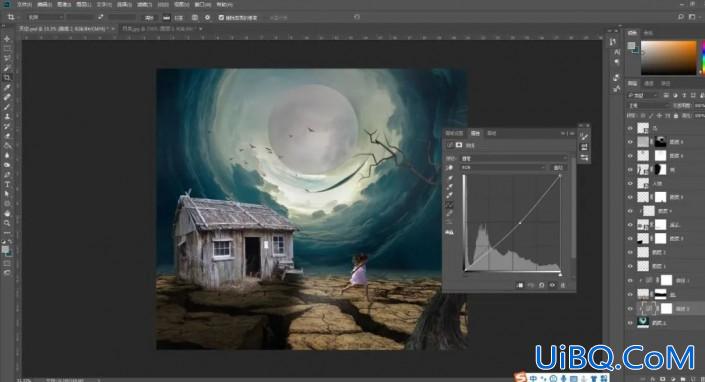Image resolution: width=705 pixels, height=382 pixels.
Task: Hide the topmost layer using eye icon
Action: [x=630, y=129]
